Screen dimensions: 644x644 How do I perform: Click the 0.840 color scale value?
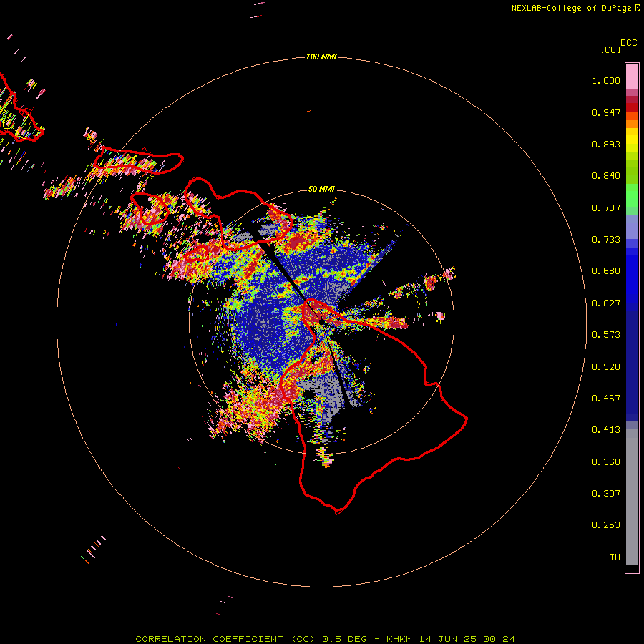[606, 176]
